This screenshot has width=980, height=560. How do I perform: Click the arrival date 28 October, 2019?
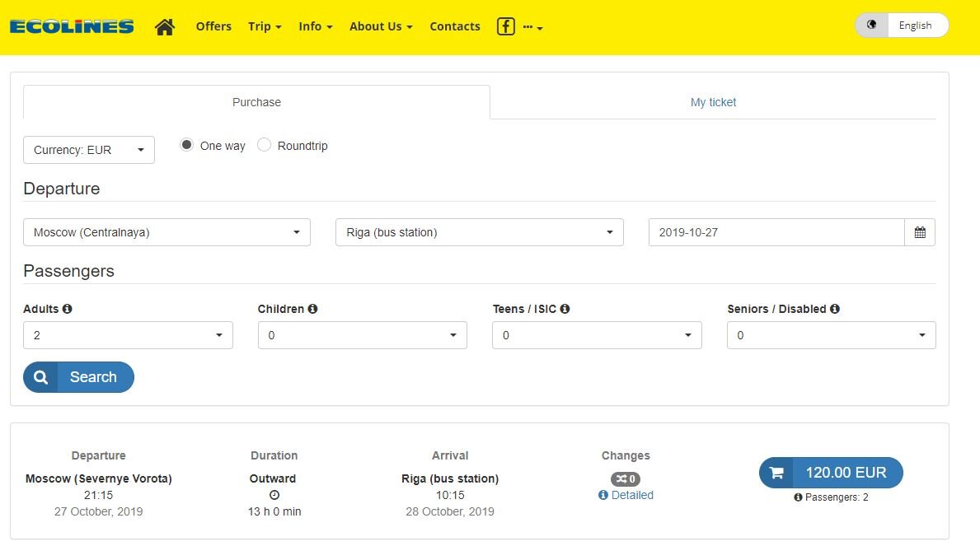450,511
